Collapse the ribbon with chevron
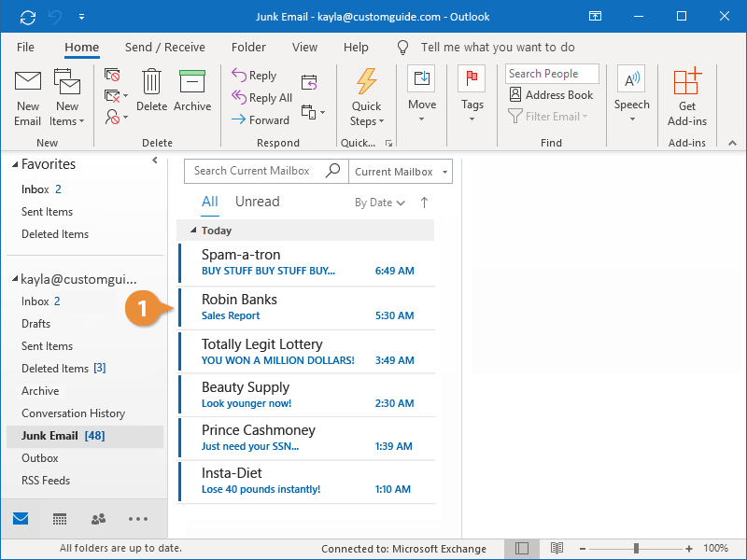The width and height of the screenshot is (747, 560). click(732, 143)
